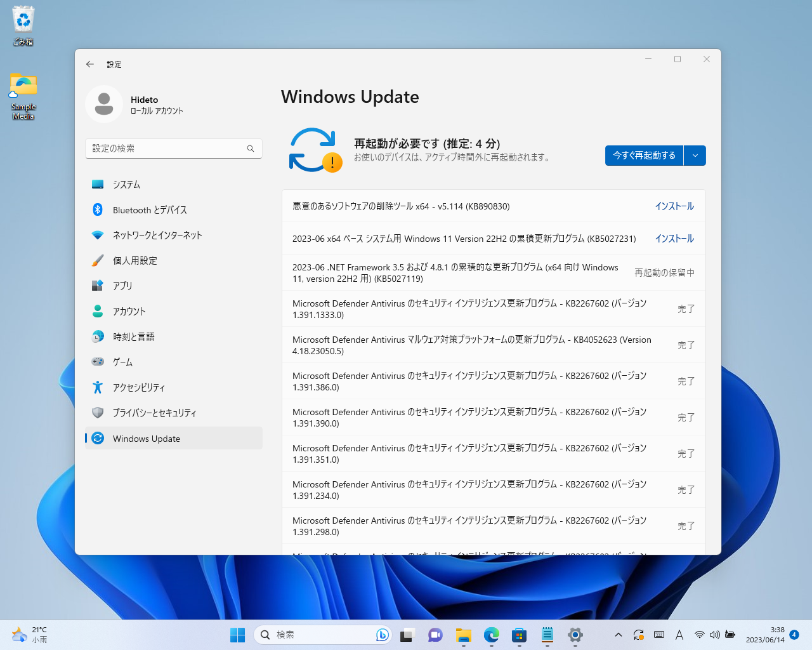The width and height of the screenshot is (812, 650).
Task: Select the Bluetooth とデバイス icon
Action: click(x=98, y=209)
